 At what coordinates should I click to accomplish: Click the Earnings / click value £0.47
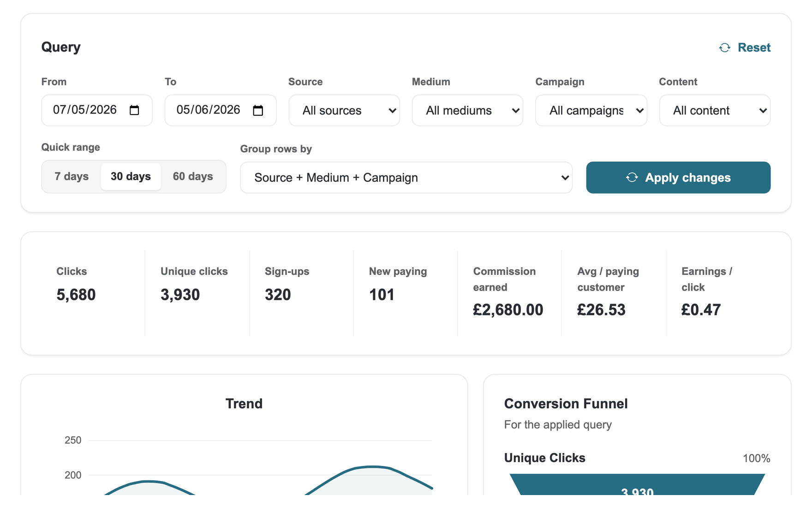[x=701, y=309]
